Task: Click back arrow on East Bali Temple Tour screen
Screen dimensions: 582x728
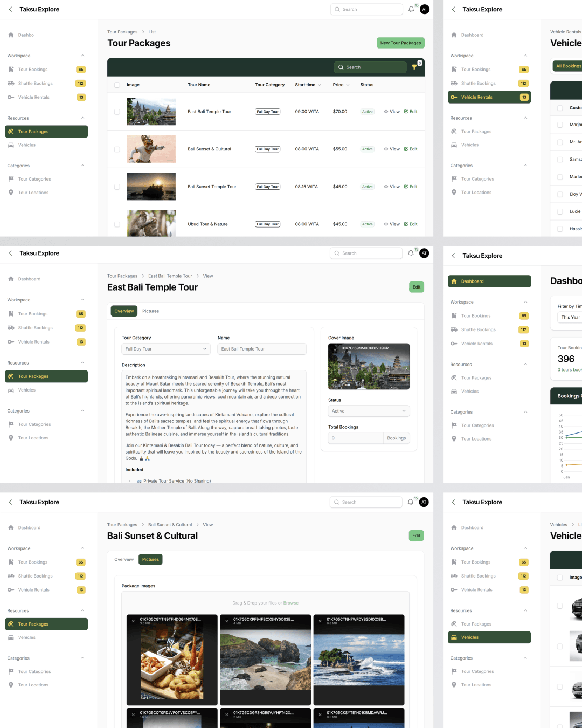Action: click(x=10, y=253)
